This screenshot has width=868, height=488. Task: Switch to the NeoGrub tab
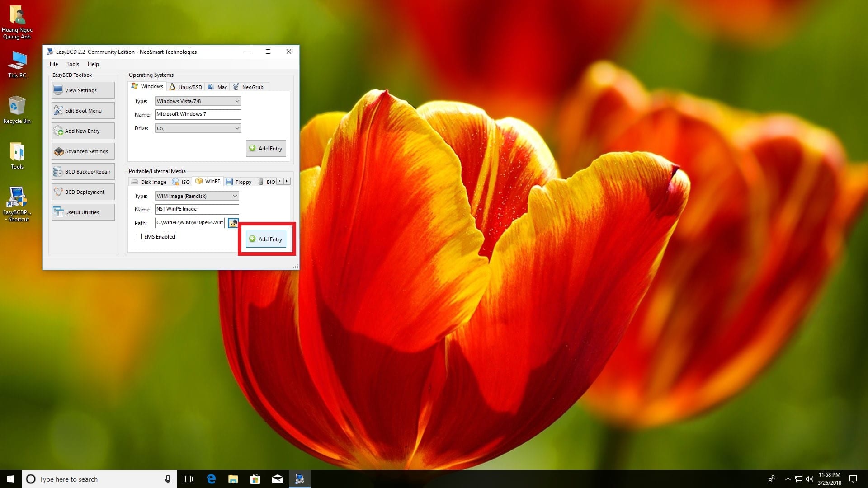point(248,87)
